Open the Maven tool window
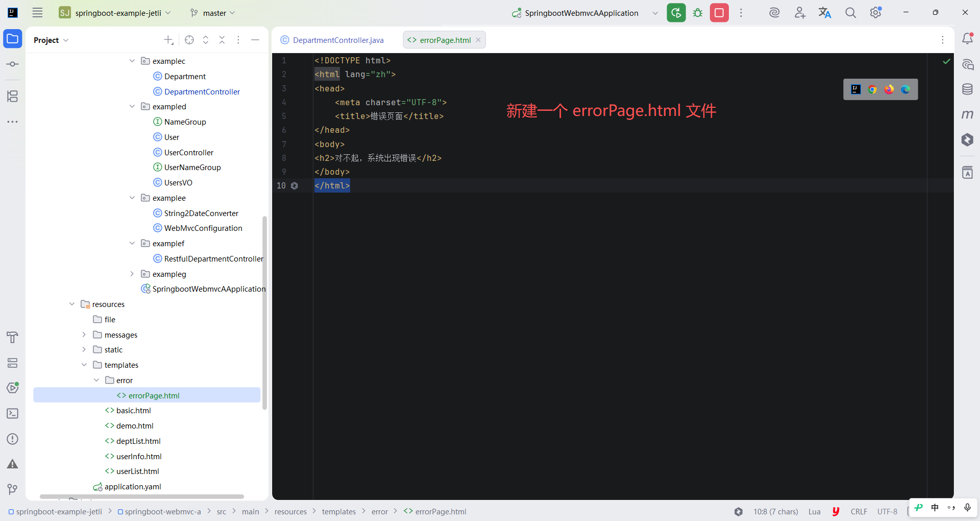Screen dimensions: 980x521 tap(967, 114)
